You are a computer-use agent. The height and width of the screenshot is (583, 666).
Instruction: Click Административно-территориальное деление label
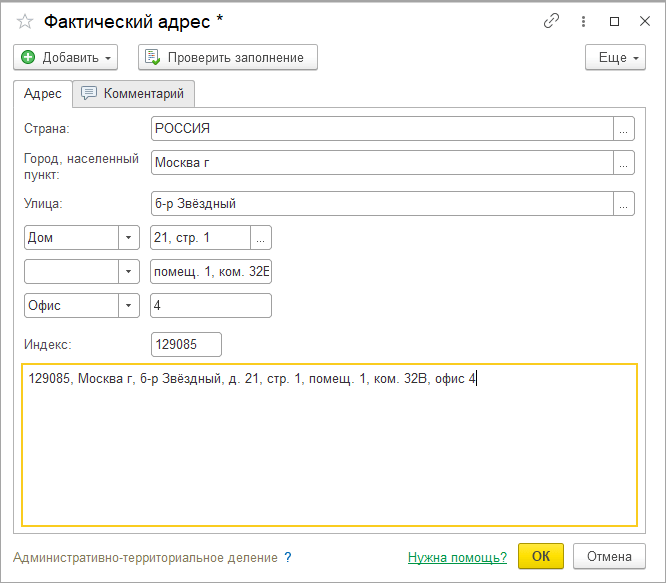coord(145,557)
